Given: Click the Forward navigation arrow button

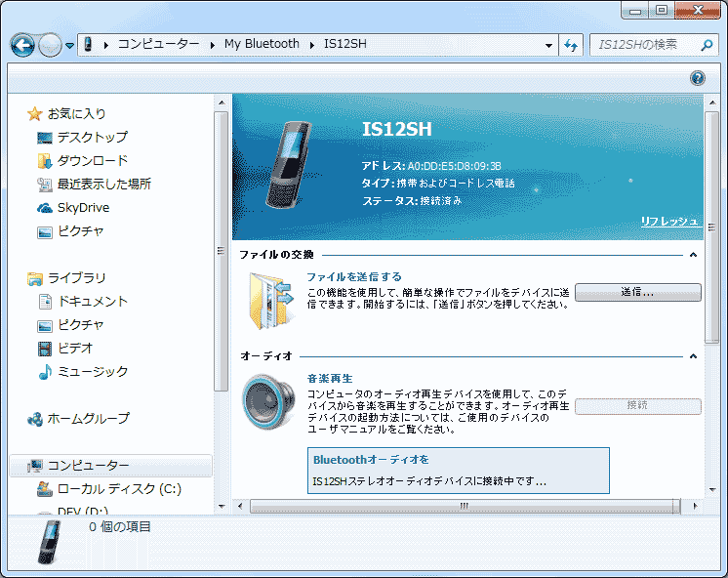Looking at the screenshot, I should click(50, 45).
